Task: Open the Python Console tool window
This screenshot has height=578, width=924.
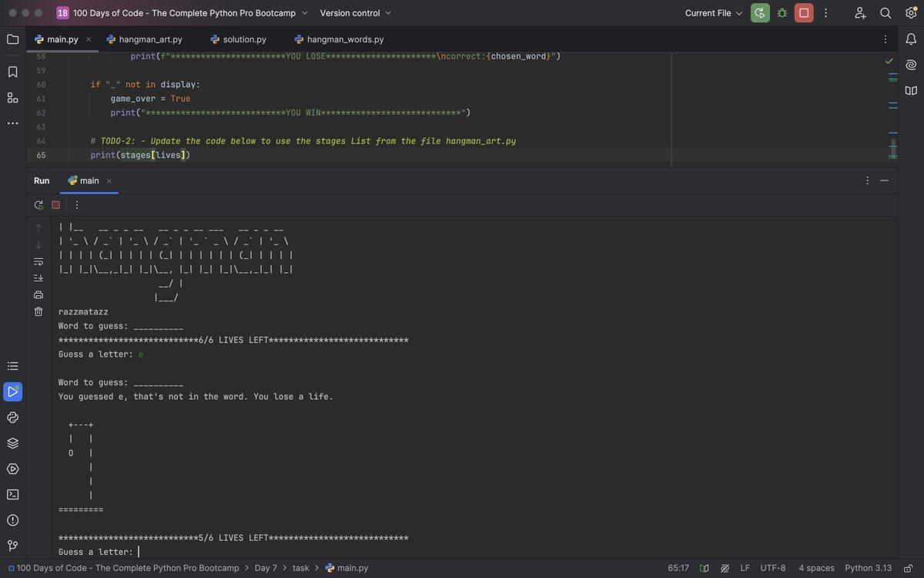Action: 12,417
